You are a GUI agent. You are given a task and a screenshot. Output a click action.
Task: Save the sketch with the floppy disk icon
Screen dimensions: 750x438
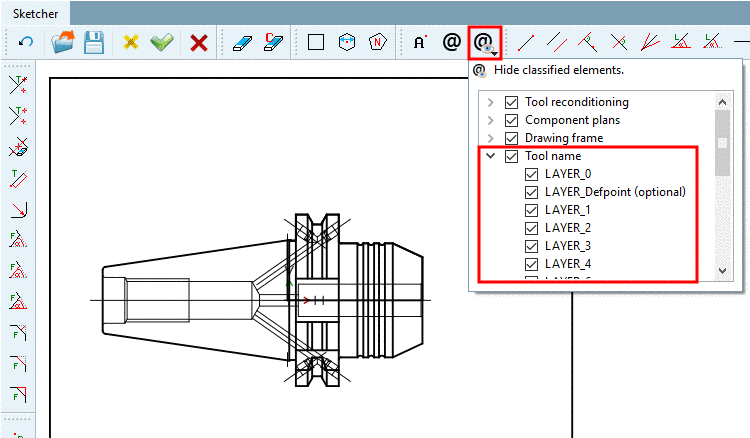point(94,42)
